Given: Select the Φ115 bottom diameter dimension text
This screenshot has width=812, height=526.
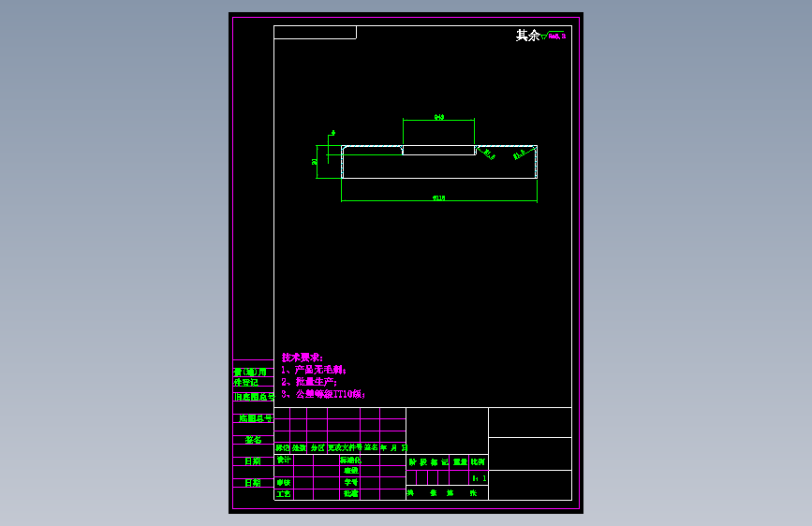Looking at the screenshot, I should [438, 197].
